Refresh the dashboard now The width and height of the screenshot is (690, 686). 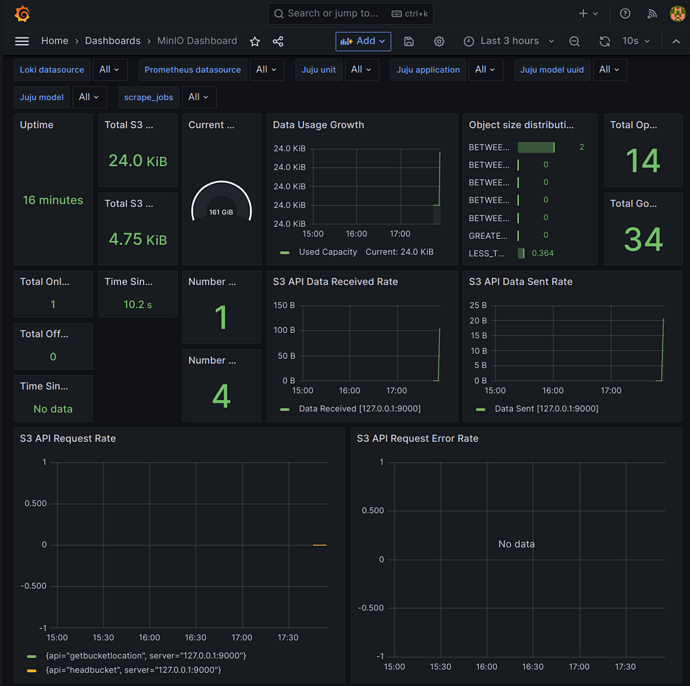(x=605, y=41)
